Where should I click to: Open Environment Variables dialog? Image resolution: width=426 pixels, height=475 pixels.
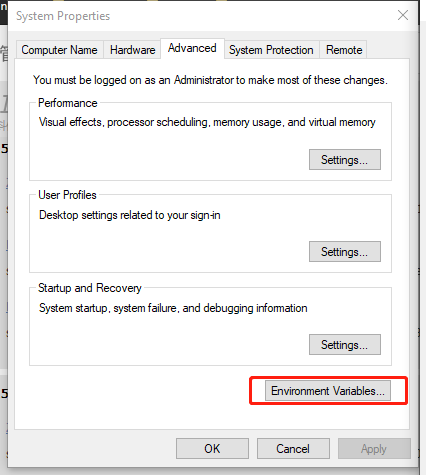(x=328, y=391)
